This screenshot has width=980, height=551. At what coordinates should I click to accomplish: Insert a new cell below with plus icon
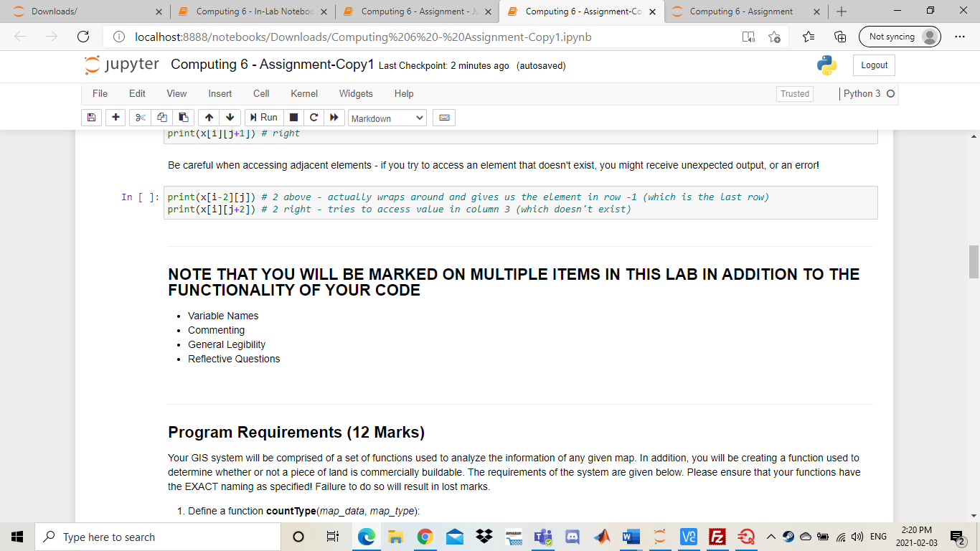[116, 118]
